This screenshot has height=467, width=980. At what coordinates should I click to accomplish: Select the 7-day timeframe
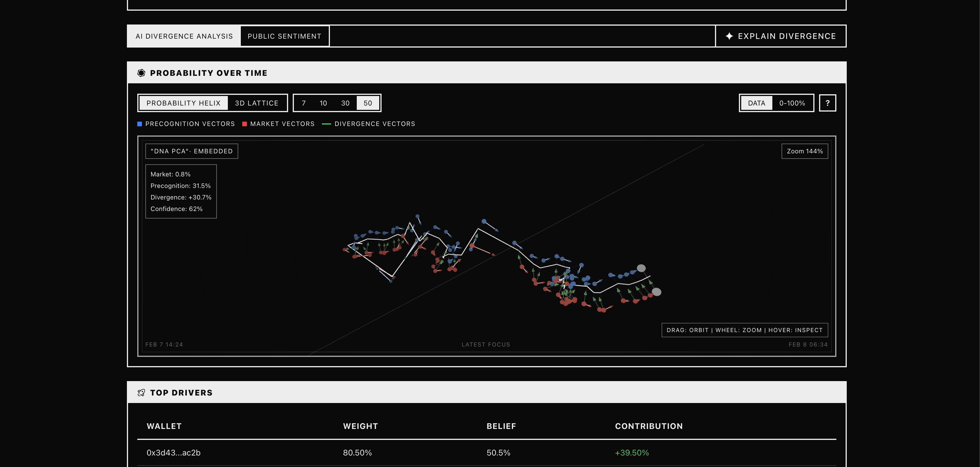pyautogui.click(x=303, y=103)
